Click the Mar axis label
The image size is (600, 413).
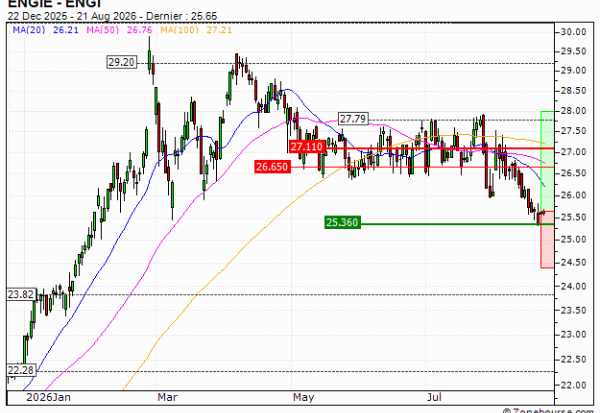coord(167,397)
